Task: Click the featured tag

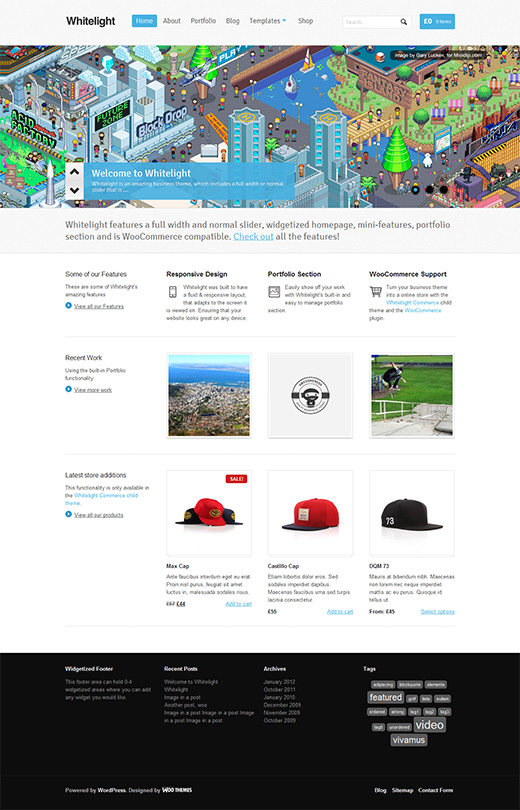Action: tap(385, 697)
